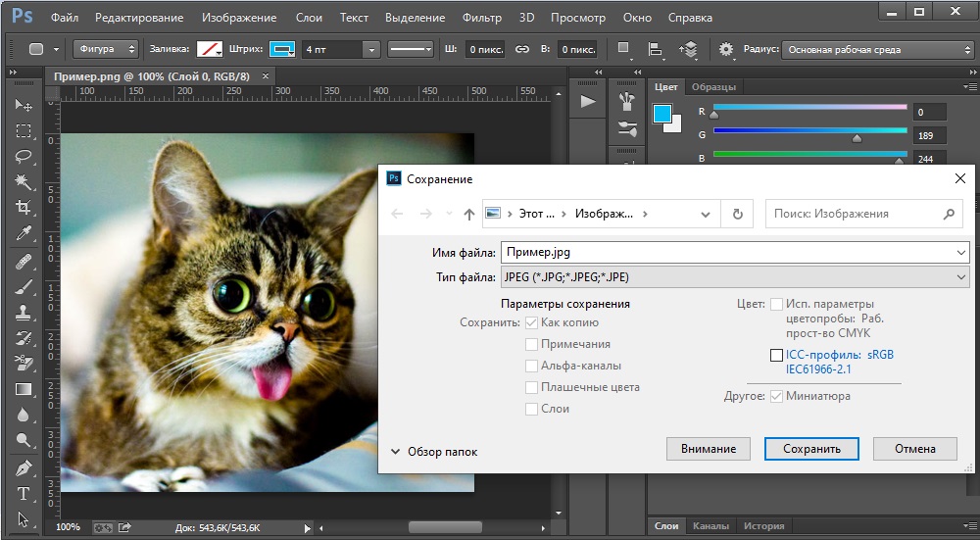Open the 'Фигура' tool mode dropdown
Screen dimensions: 980x540
pyautogui.click(x=106, y=49)
